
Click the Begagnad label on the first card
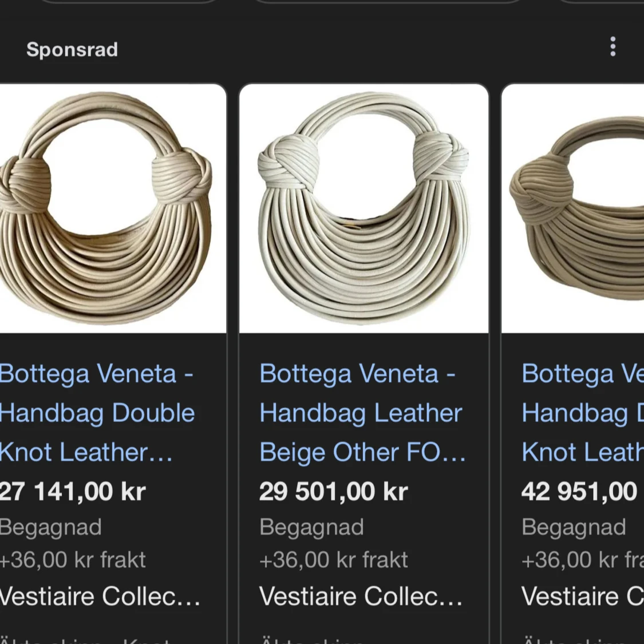tap(50, 527)
